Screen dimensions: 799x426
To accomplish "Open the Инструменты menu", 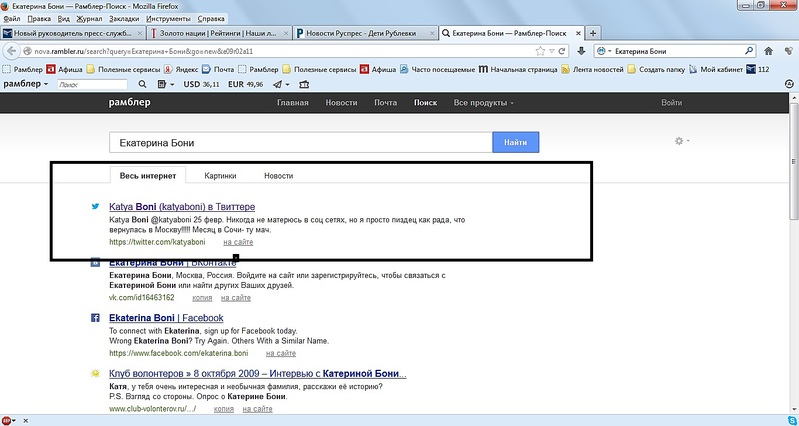I will coord(168,19).
